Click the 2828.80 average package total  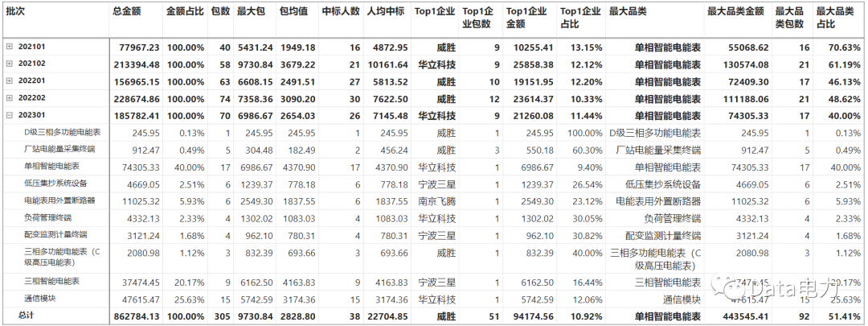click(298, 316)
